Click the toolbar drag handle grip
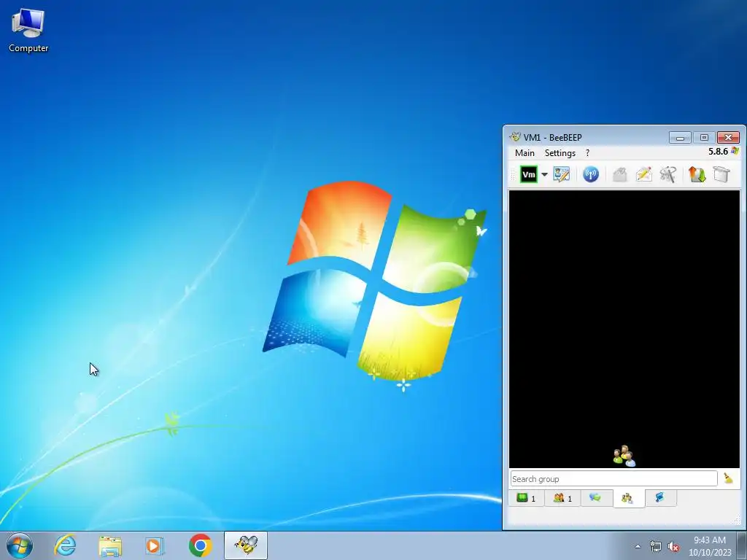 (x=514, y=175)
